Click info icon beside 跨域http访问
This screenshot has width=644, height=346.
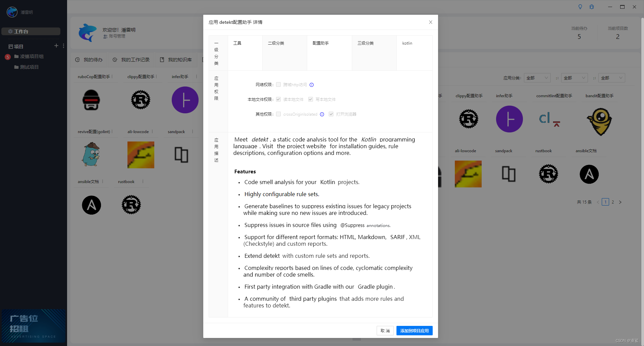click(312, 85)
